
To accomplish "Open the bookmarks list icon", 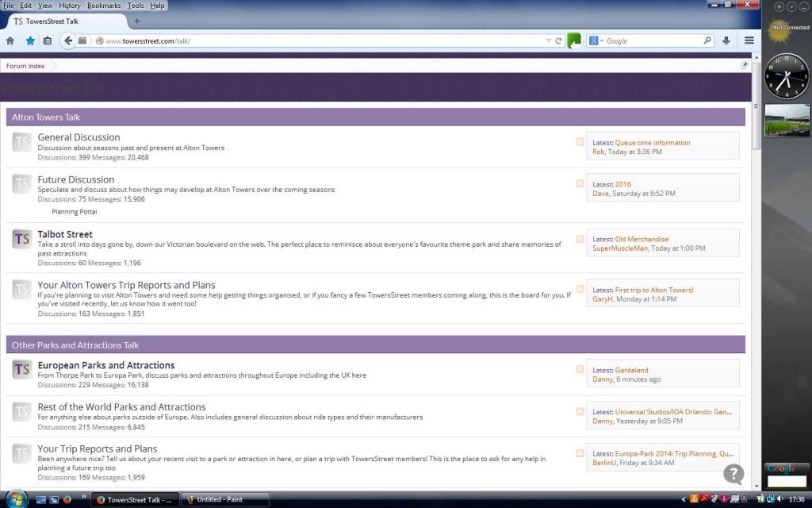I will (x=47, y=40).
